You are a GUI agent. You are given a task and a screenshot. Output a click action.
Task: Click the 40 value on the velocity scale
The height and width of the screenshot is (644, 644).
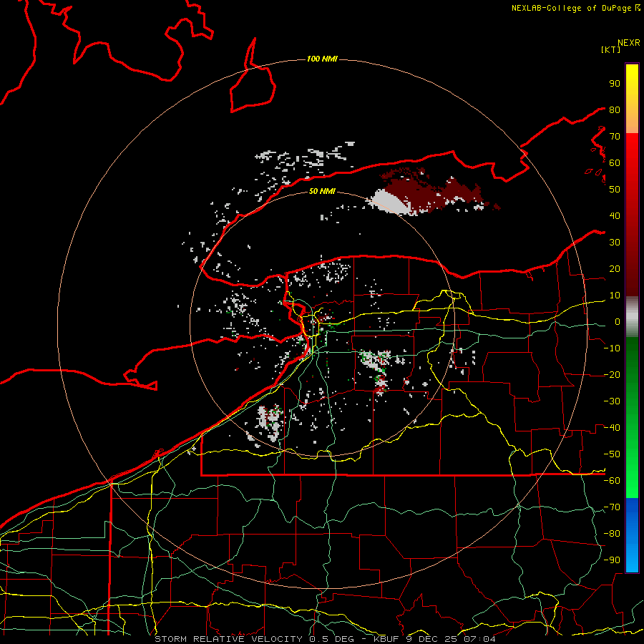pyautogui.click(x=615, y=215)
